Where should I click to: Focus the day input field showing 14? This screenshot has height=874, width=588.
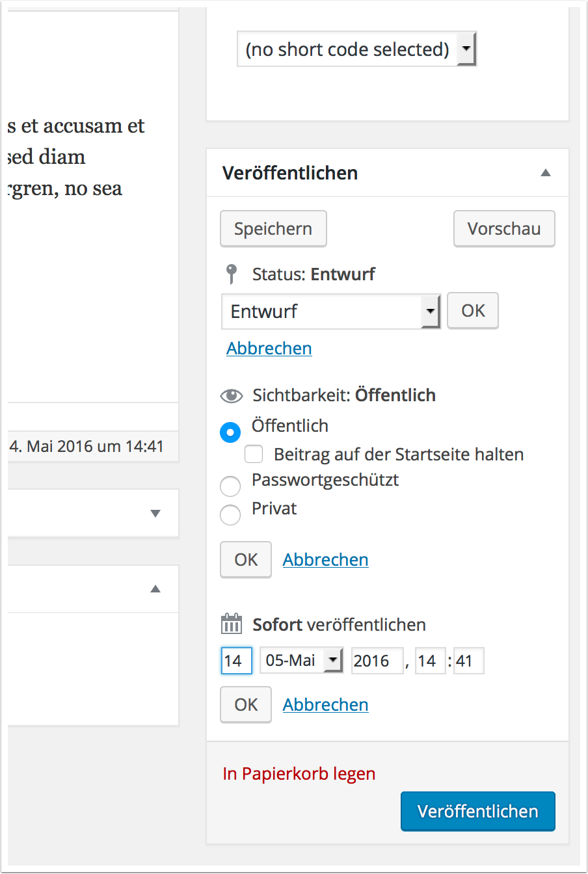[236, 661]
